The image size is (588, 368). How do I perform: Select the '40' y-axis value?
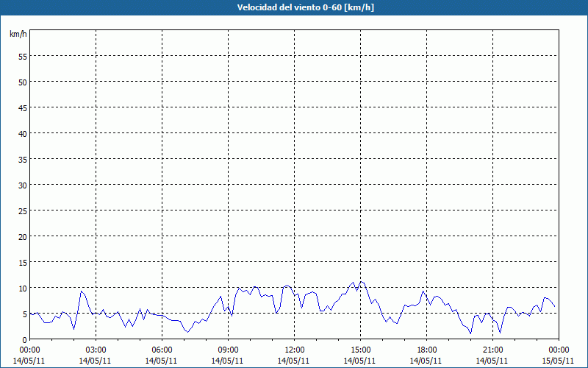[x=23, y=133]
